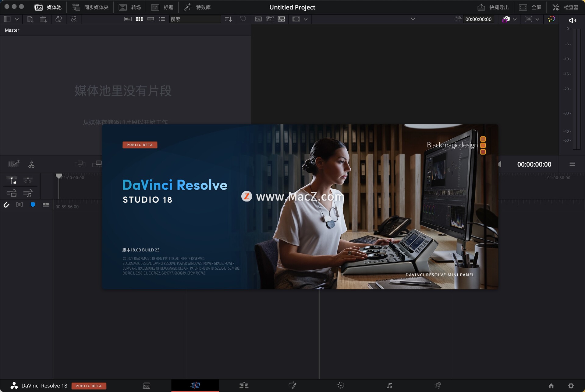Click the dashed-corner frame viewer icon
The image size is (585, 392).
pos(529,19)
